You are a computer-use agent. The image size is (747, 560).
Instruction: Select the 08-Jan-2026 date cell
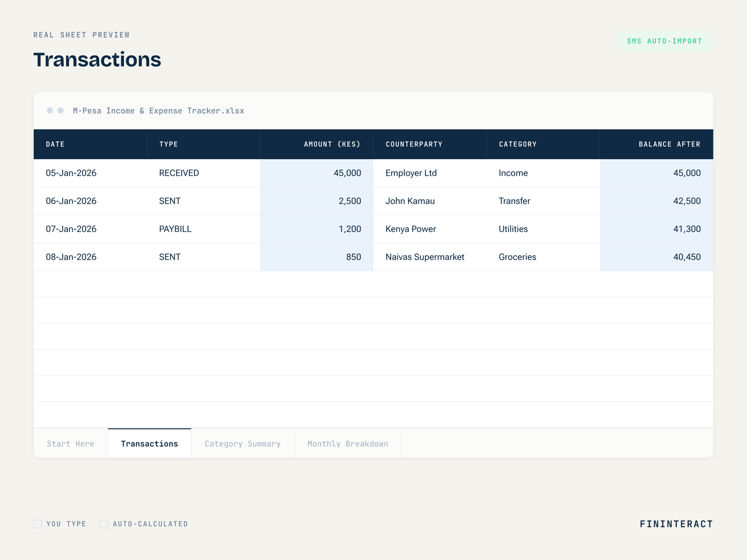pos(90,257)
